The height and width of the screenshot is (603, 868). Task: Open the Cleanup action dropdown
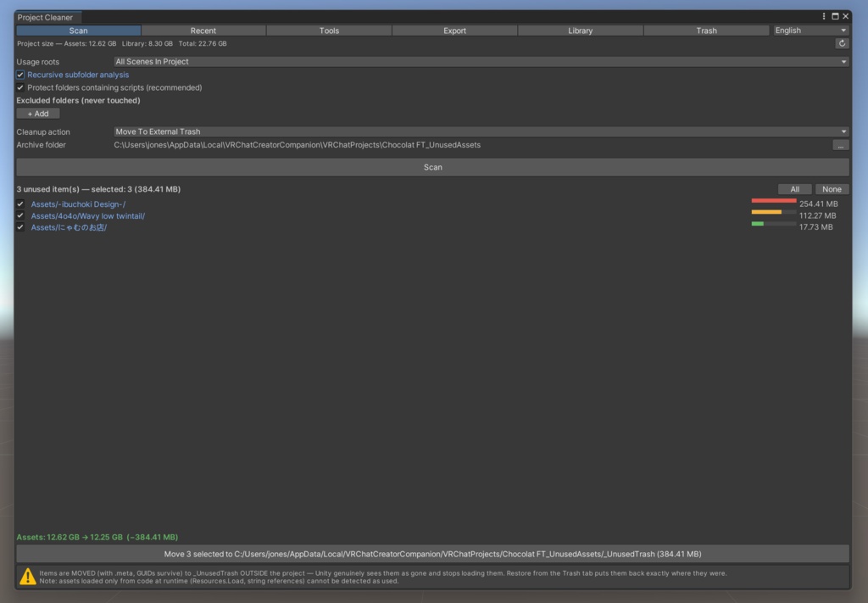[481, 131]
